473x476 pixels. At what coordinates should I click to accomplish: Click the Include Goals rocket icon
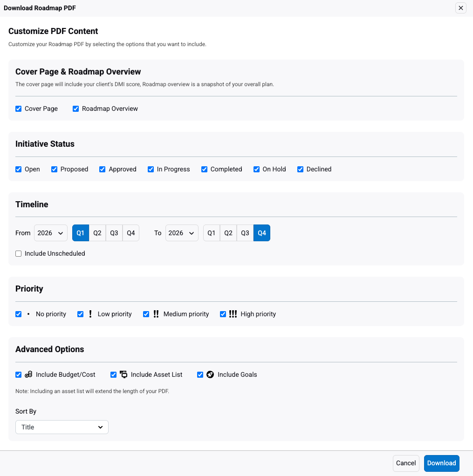[210, 374]
